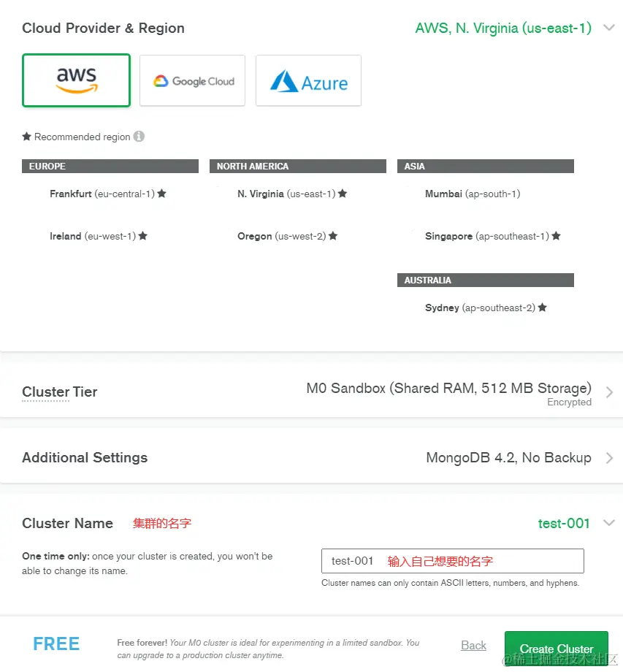
Task: Choose Google Cloud as provider
Action: pos(192,80)
